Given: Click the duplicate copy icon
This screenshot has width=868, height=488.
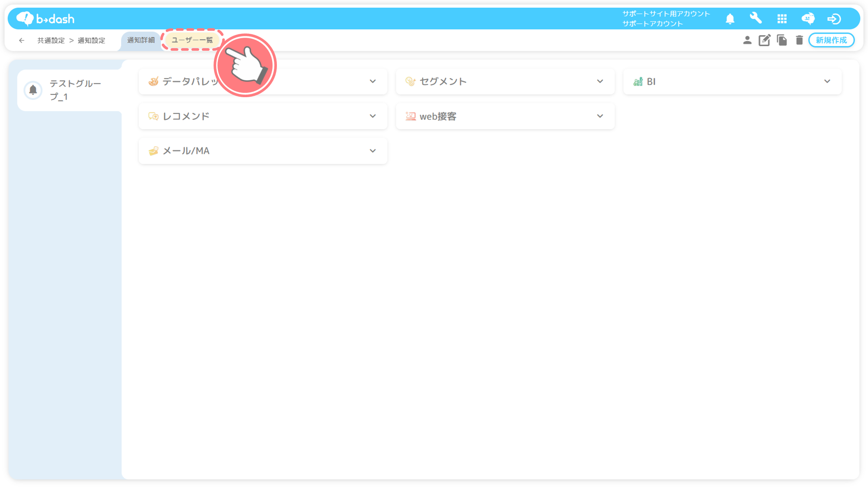Looking at the screenshot, I should coord(782,40).
